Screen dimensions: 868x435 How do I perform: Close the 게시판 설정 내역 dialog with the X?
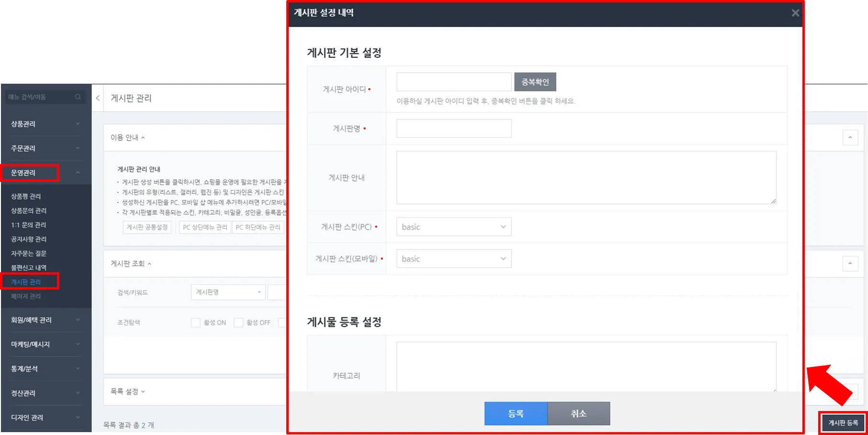795,13
